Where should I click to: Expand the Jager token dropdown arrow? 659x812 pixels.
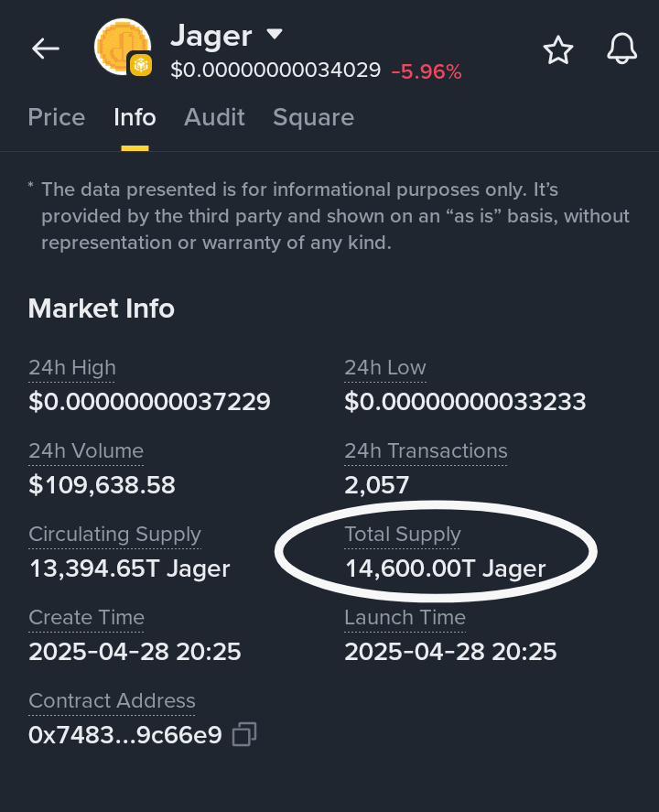pos(275,34)
